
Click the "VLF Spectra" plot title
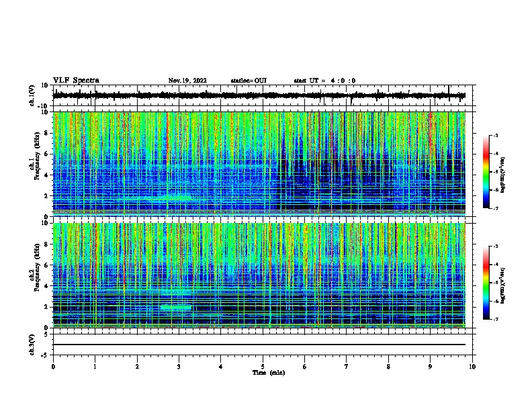coord(76,81)
